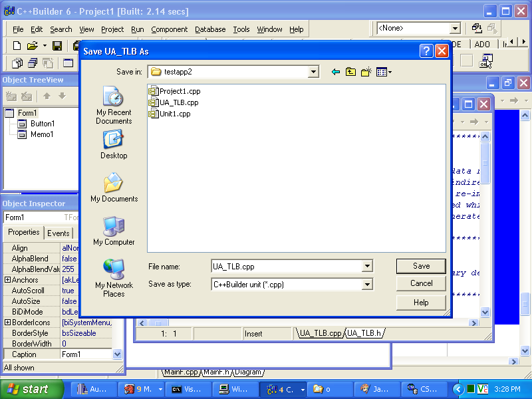Move item up in Object TreeView
The image size is (532, 399).
click(x=47, y=96)
